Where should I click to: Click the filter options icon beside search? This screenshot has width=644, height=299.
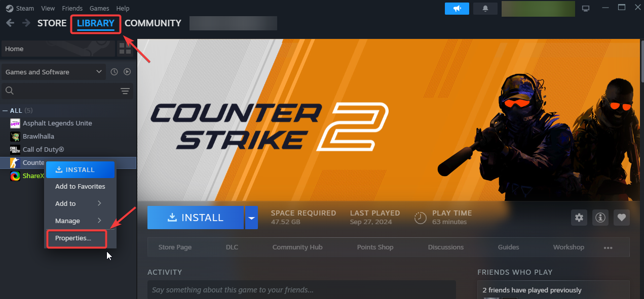point(125,91)
